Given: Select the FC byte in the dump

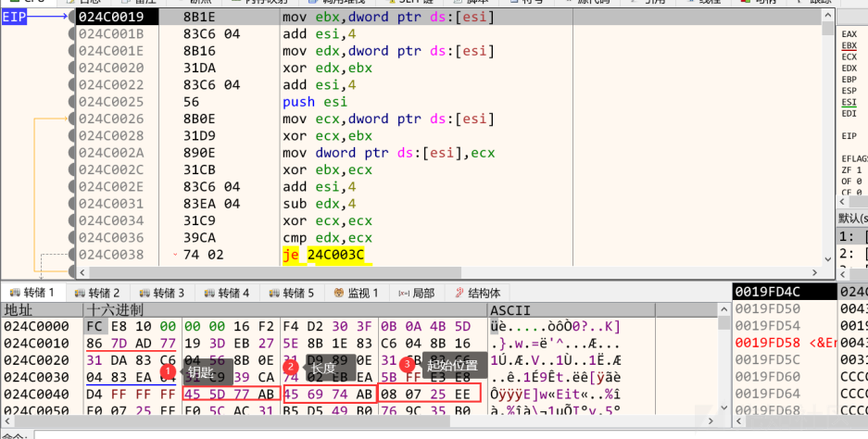Looking at the screenshot, I should 94,326.
